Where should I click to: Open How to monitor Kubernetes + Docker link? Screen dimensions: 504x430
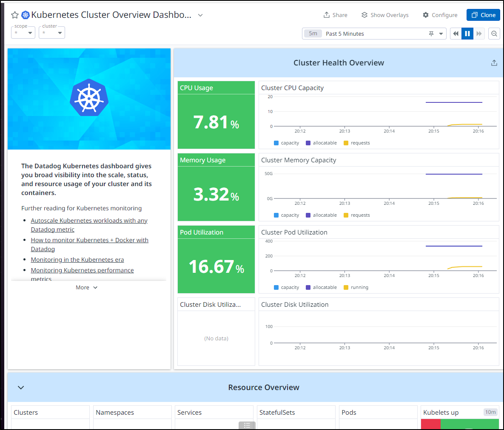pos(90,245)
